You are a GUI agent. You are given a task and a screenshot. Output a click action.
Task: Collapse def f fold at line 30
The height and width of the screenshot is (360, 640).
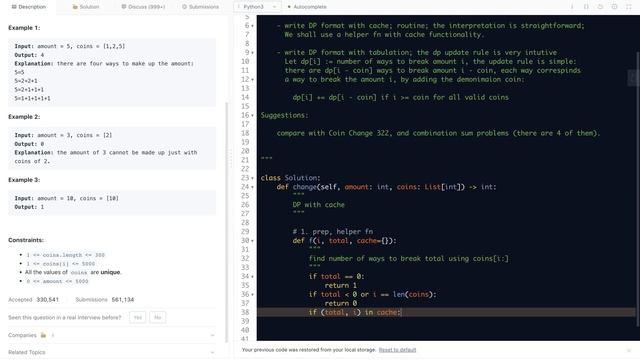[x=252, y=241]
